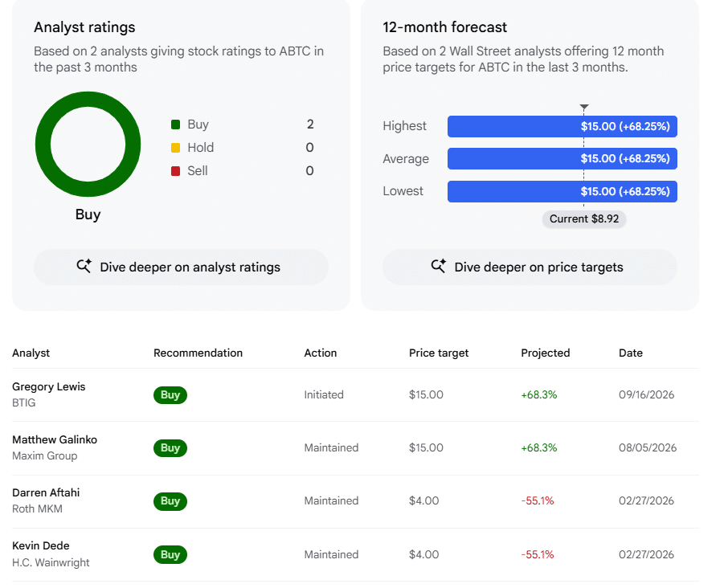This screenshot has width=724, height=588.
Task: Click the Buy badge in Darren Aftahi row
Action: [170, 501]
